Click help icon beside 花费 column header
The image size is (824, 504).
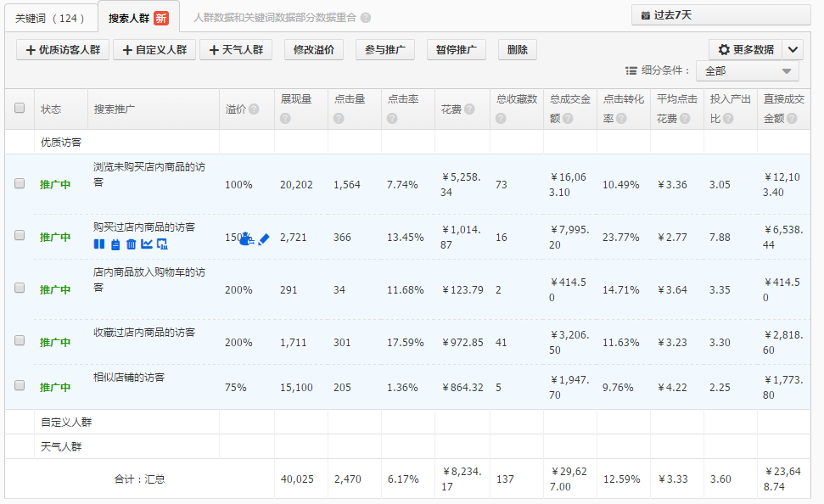(x=469, y=109)
